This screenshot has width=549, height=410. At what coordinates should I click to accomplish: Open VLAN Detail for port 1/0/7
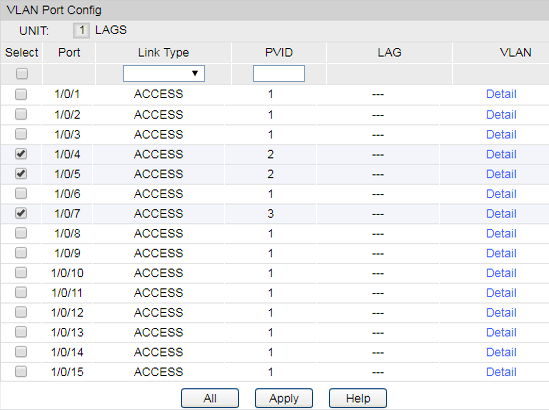tap(501, 214)
